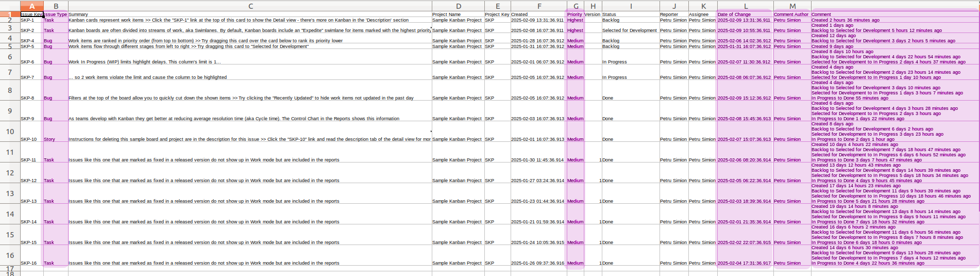Click summary starting 'As teams develop with Kanban'
Screen dimensions: 980x276
point(250,111)
